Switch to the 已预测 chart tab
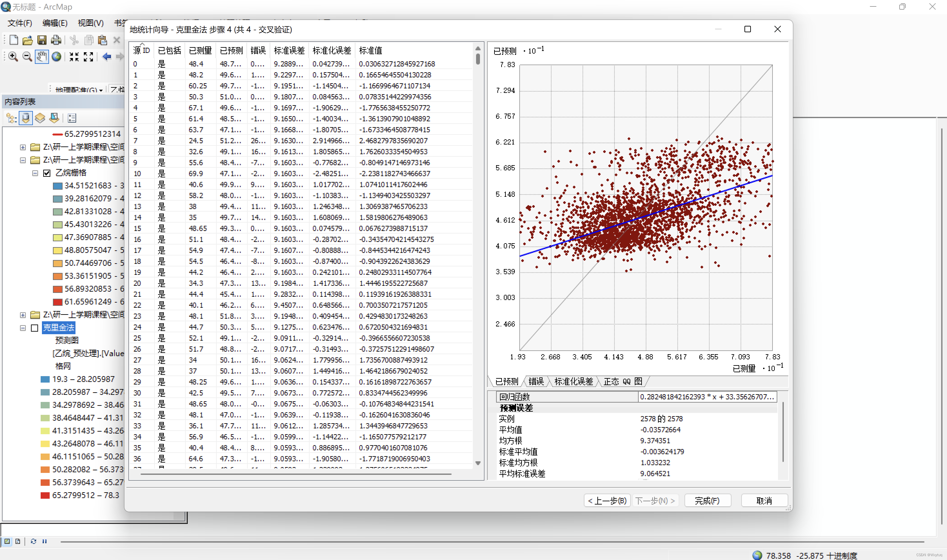This screenshot has width=947, height=560. point(506,382)
